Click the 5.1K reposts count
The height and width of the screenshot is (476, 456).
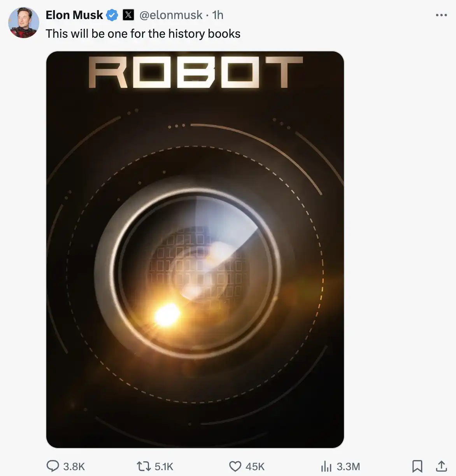pyautogui.click(x=164, y=466)
